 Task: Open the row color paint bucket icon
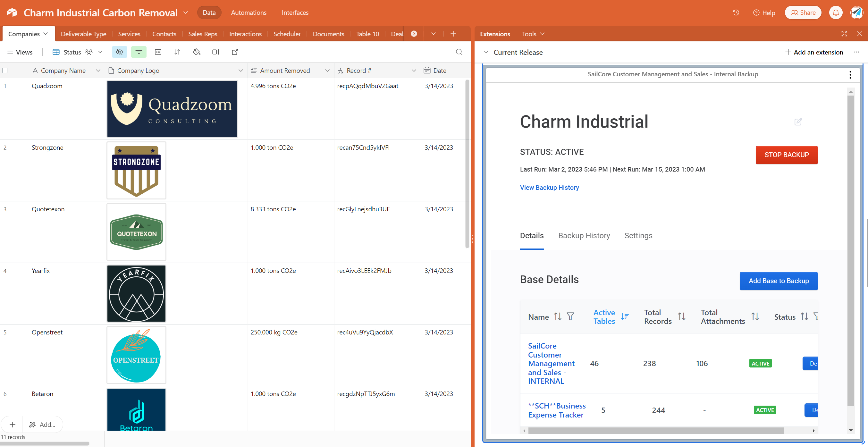[x=197, y=52]
